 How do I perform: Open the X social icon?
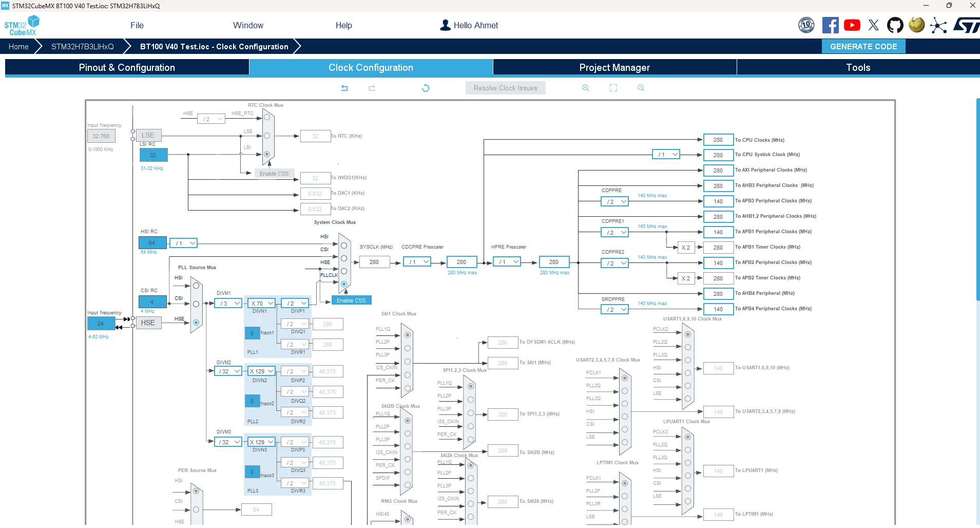pos(874,25)
